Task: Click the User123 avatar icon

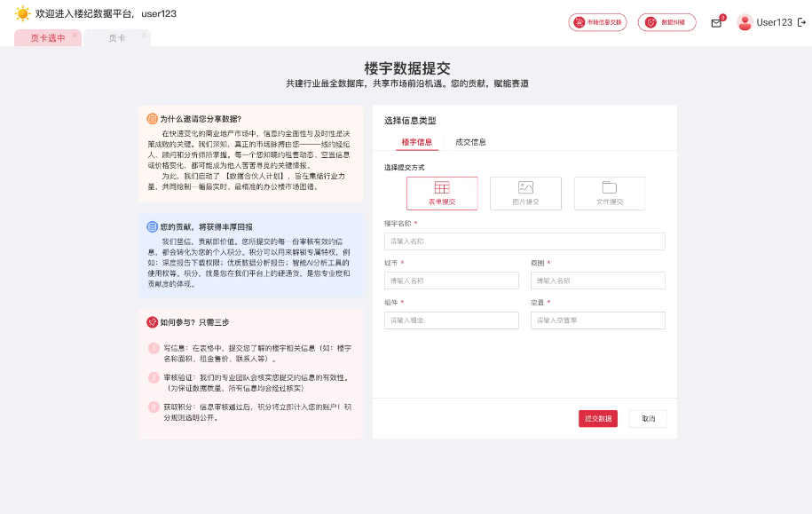Action: click(x=746, y=22)
